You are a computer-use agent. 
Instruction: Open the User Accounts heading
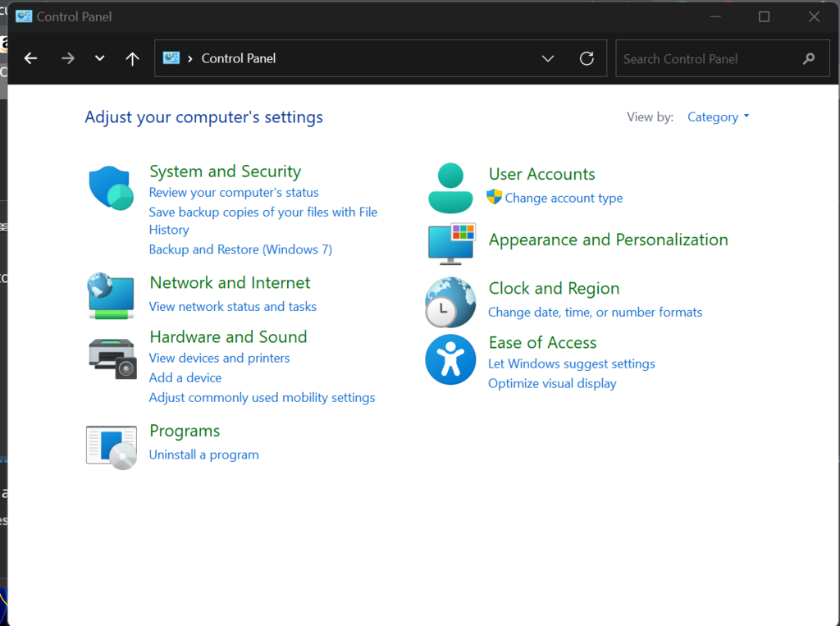click(541, 174)
